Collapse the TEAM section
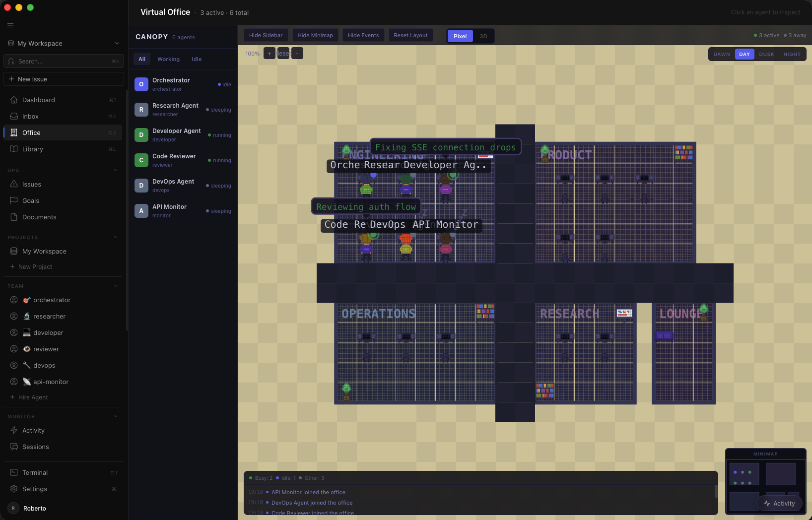This screenshot has width=812, height=520. click(116, 286)
